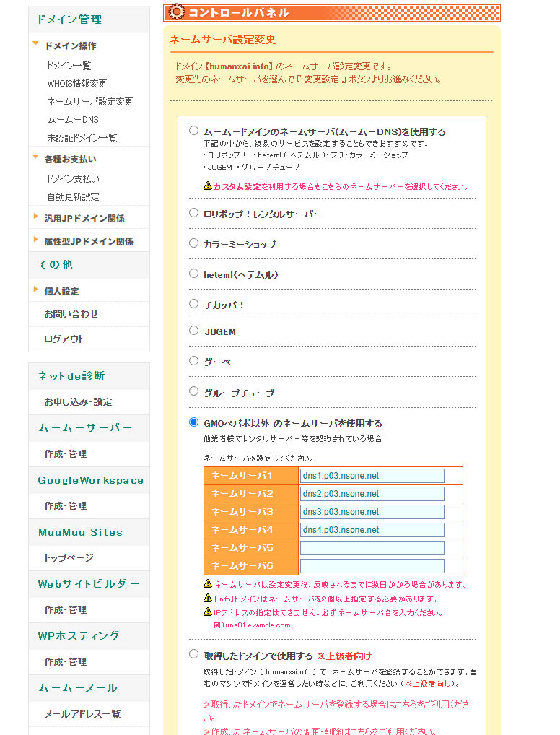This screenshot has width=560, height=735.
Task: Open ドメイン一覧 in the sidebar
Action: [69, 65]
